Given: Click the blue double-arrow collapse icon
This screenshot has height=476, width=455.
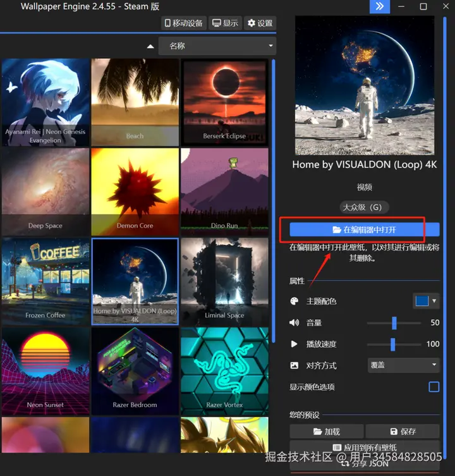Looking at the screenshot, I should coord(379,6).
